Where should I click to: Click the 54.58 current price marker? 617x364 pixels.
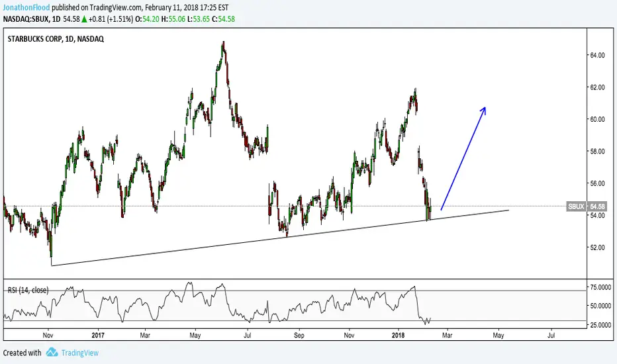point(597,206)
